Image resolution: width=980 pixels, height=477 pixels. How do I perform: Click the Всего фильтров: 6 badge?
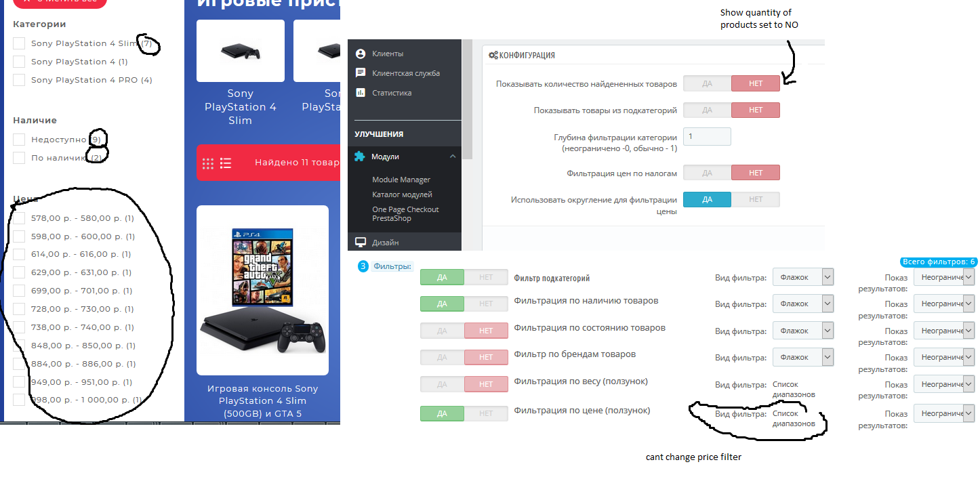(x=938, y=262)
